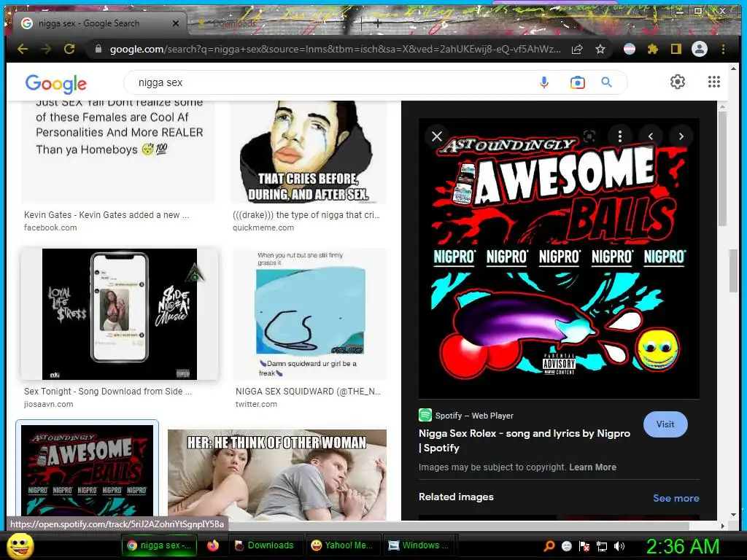Launch Firefox from the taskbar
Viewport: 747px width, 560px height.
click(x=213, y=545)
